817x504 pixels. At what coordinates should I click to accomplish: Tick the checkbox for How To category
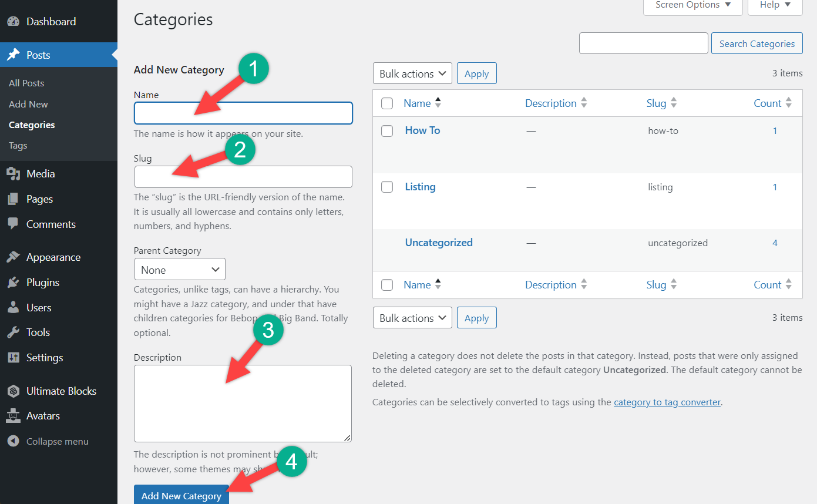[x=387, y=131]
